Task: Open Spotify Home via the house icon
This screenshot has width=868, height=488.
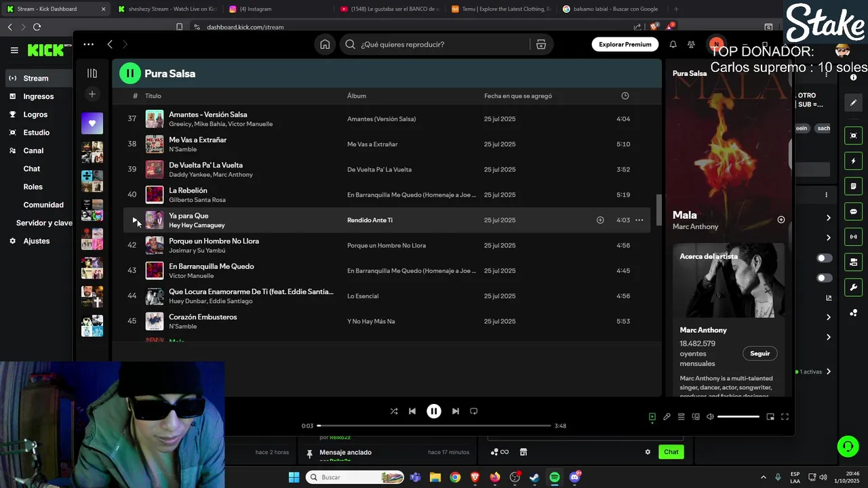Action: click(x=325, y=44)
